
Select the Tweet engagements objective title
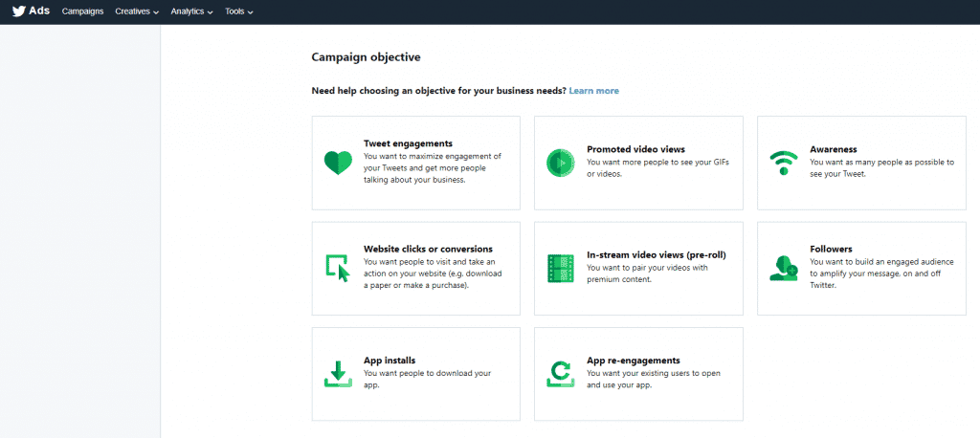tap(408, 143)
